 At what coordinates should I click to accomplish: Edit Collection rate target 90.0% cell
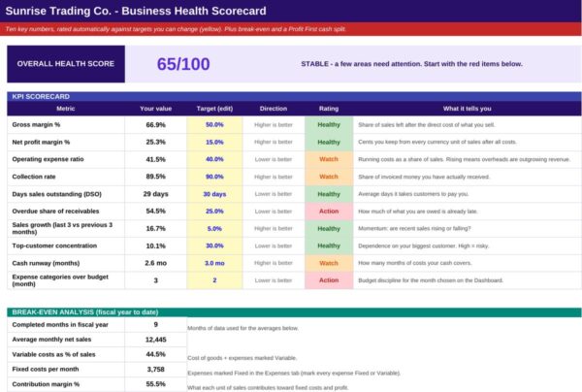[214, 177]
